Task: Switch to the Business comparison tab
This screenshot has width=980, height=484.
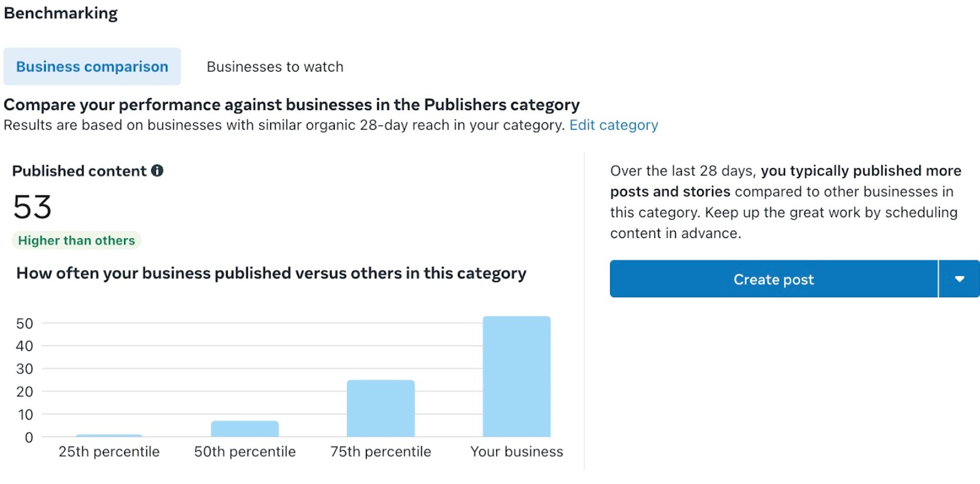Action: point(92,67)
